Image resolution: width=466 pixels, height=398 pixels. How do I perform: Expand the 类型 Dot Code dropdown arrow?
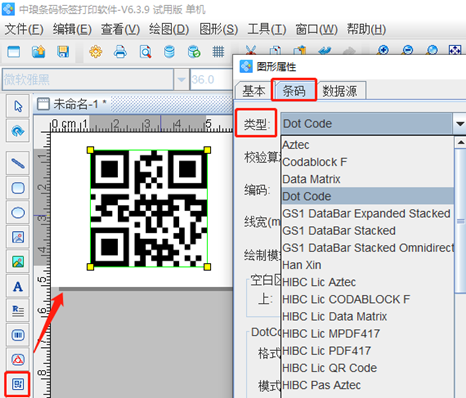(459, 124)
